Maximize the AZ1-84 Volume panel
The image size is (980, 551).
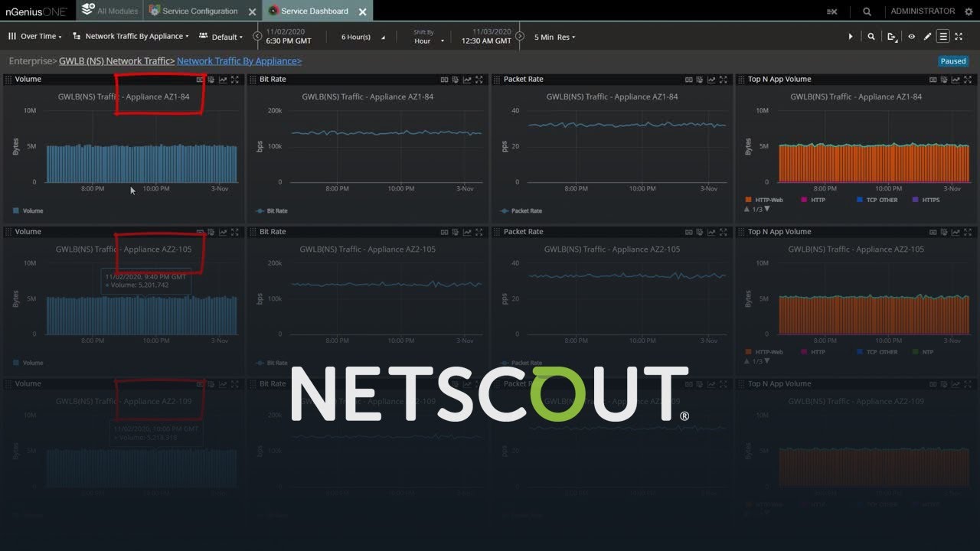point(235,80)
